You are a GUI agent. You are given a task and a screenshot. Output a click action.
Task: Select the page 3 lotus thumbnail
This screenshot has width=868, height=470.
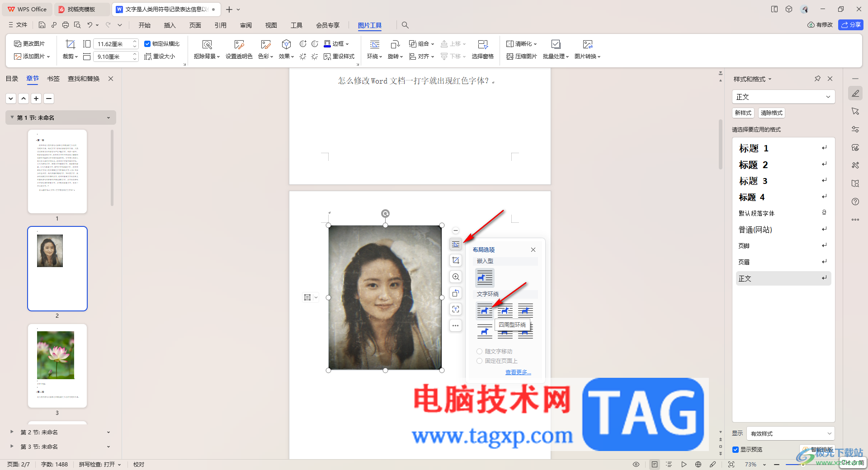57,366
